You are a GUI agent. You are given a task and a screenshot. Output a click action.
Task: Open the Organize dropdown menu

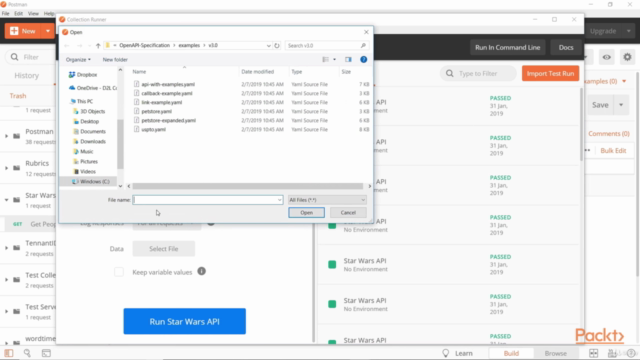(x=78, y=60)
